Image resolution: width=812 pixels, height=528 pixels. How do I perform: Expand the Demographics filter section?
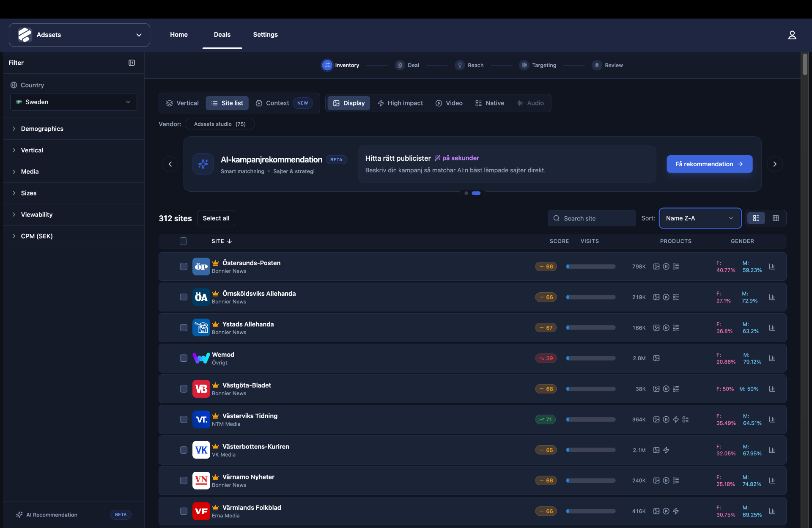[74, 129]
